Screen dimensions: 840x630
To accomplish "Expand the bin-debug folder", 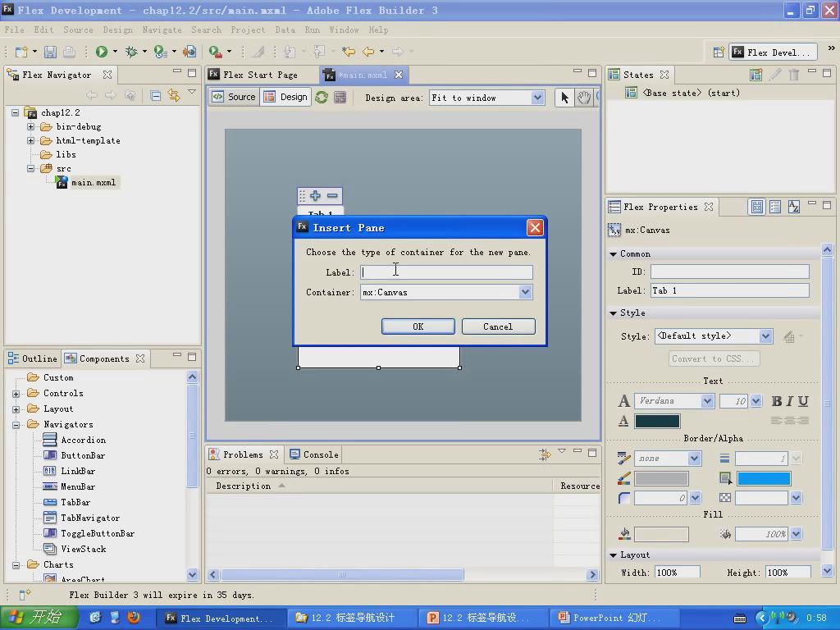I will [30, 127].
